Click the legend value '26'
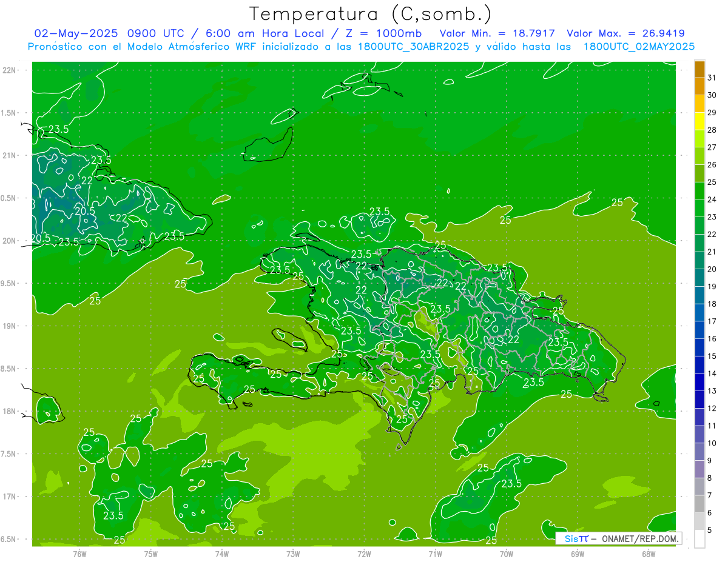728x562 pixels. [x=712, y=165]
